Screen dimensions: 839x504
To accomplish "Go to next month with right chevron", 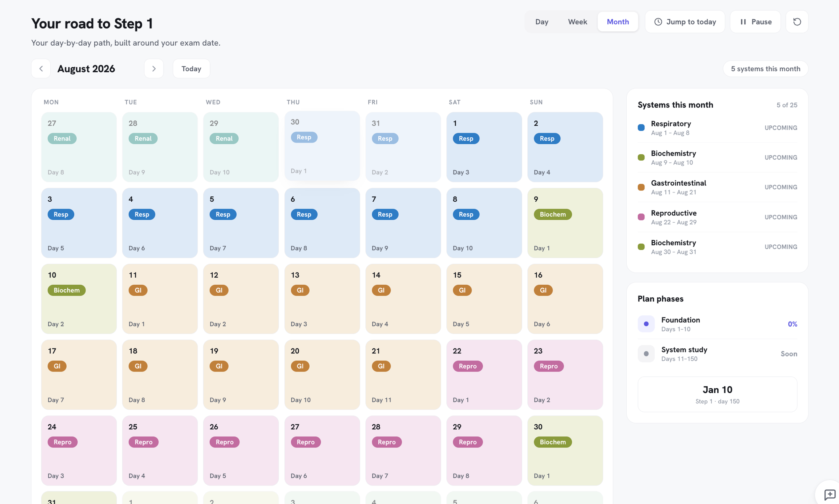I will [x=154, y=69].
